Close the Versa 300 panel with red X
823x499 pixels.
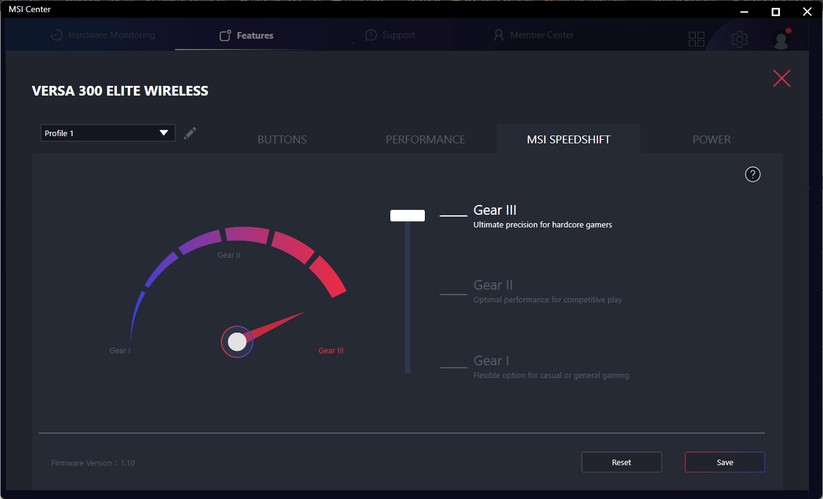[x=782, y=78]
